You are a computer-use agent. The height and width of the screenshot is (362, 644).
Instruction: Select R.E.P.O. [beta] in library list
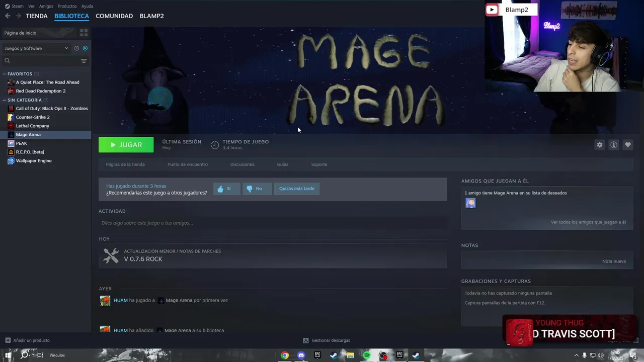click(x=30, y=152)
